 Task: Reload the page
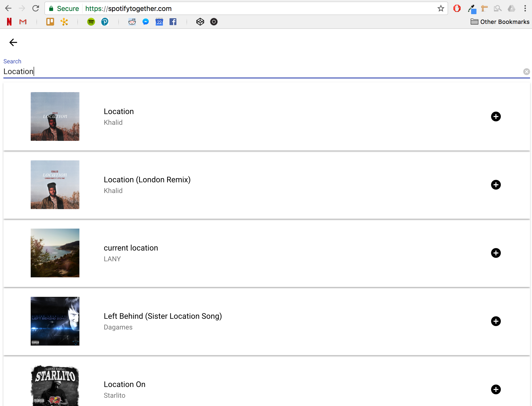[x=36, y=9]
